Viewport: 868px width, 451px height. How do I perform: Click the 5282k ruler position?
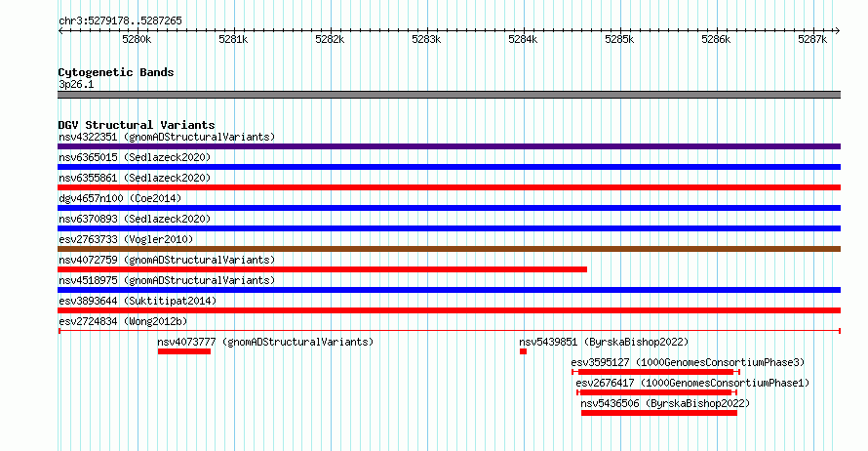(330, 39)
